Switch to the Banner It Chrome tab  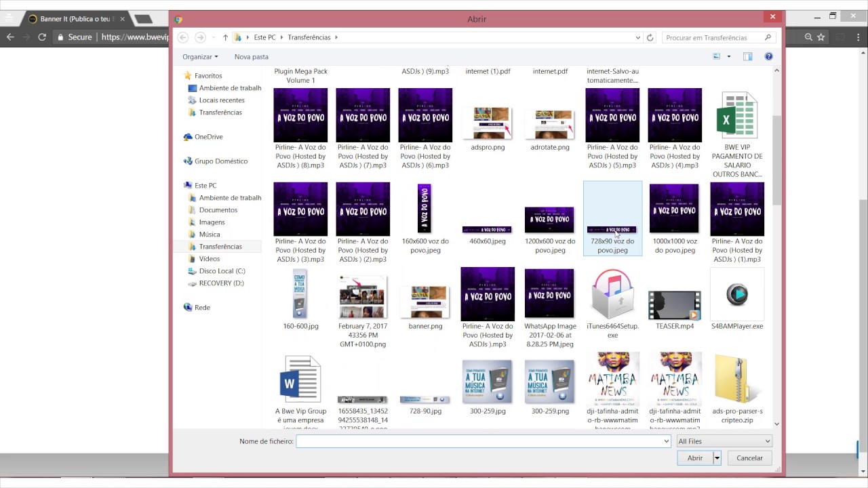(77, 19)
